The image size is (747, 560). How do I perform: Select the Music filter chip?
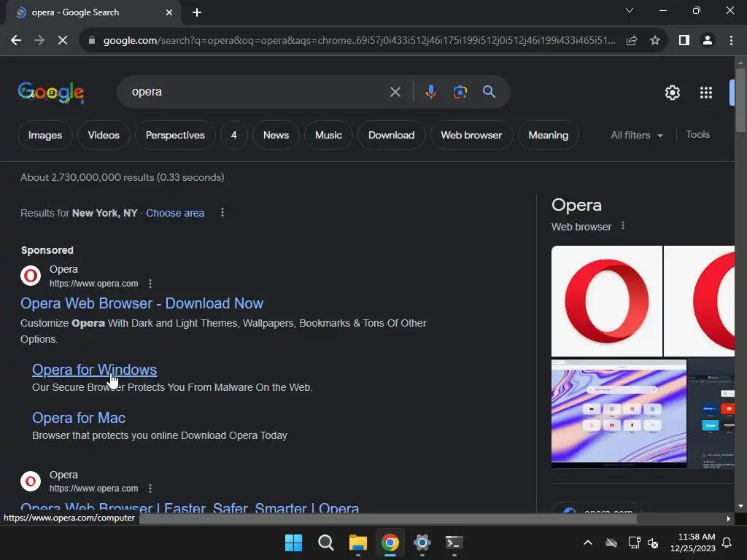coord(328,135)
